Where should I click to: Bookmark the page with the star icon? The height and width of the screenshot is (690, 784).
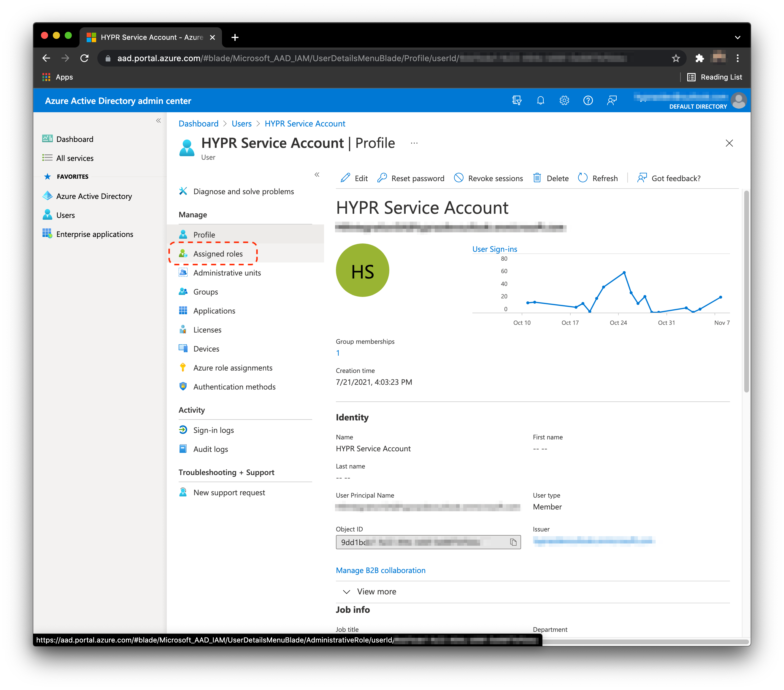(x=676, y=58)
